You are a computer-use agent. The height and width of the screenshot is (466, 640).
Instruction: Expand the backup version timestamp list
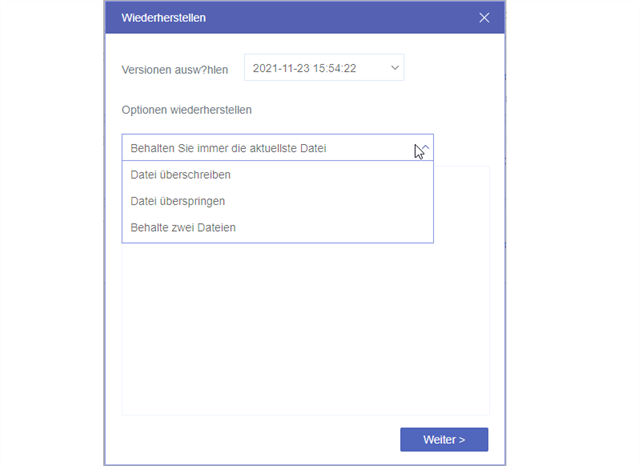394,68
